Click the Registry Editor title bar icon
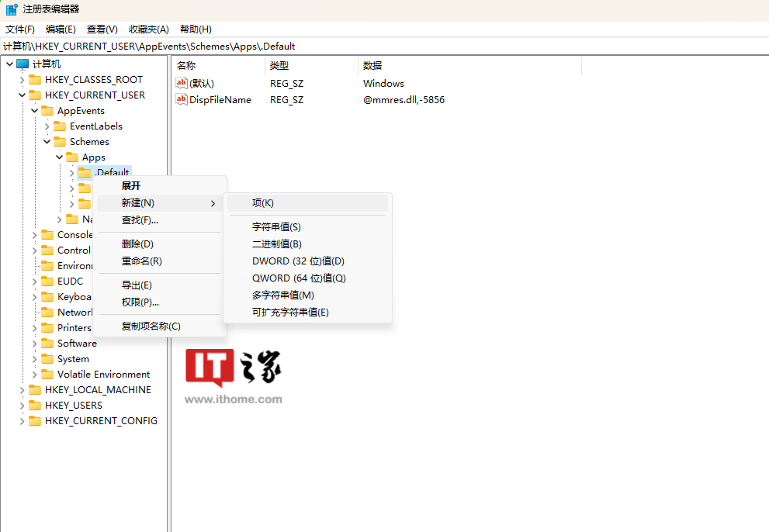The height and width of the screenshot is (532, 769). (x=12, y=9)
